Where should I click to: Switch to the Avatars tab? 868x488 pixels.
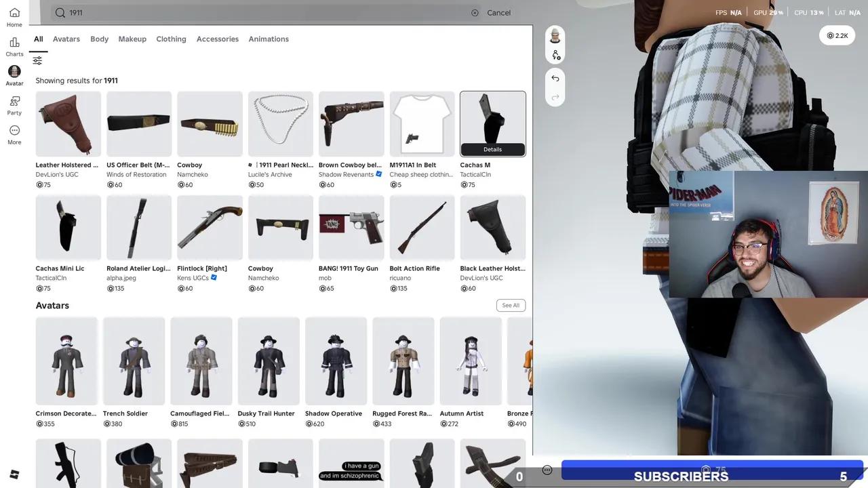(66, 39)
